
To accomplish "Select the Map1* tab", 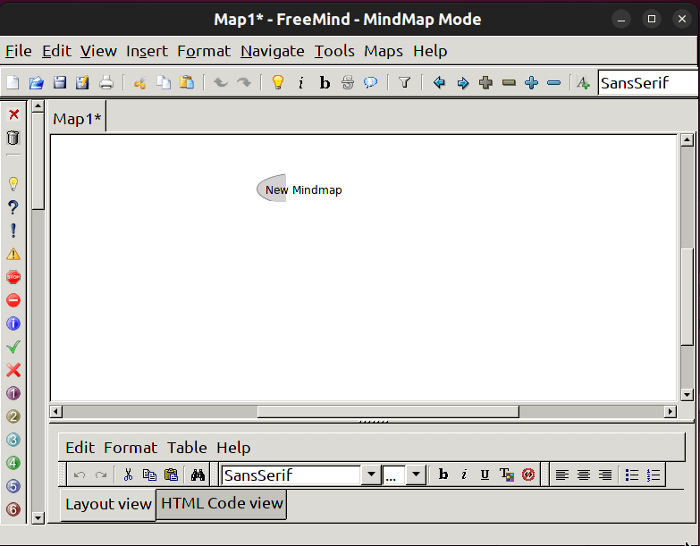I will (x=77, y=118).
